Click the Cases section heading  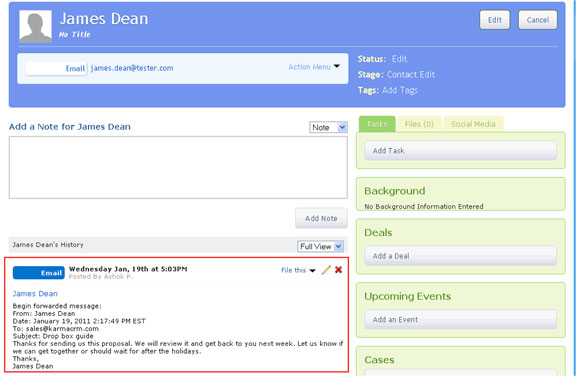(x=379, y=360)
